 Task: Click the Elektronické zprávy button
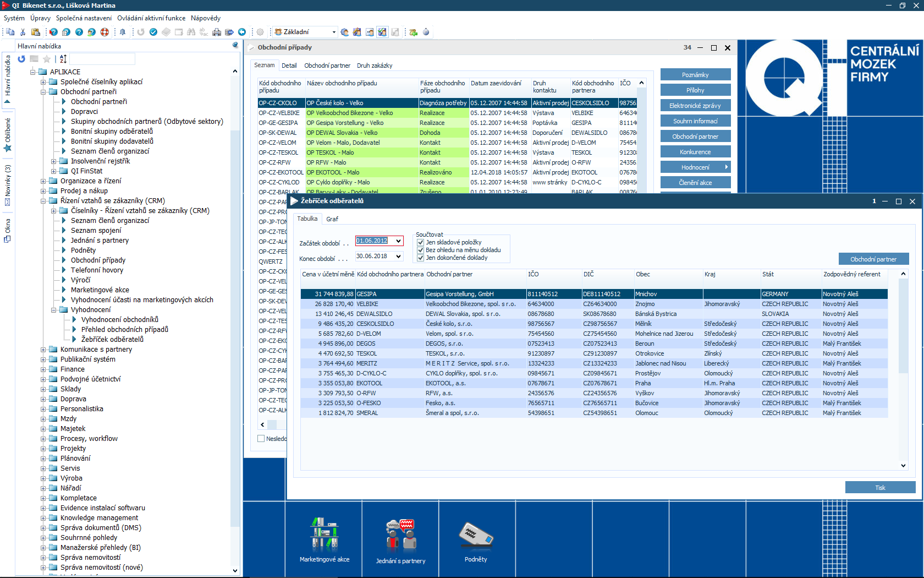point(695,106)
